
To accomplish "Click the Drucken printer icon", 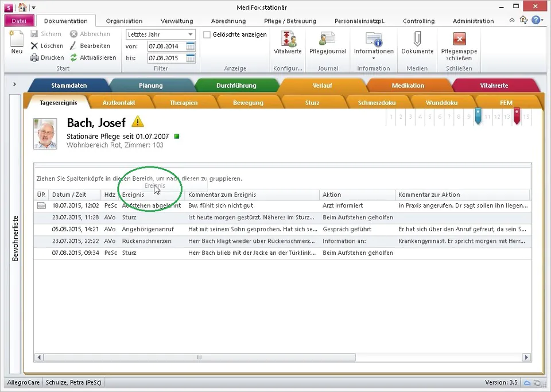I will point(34,58).
